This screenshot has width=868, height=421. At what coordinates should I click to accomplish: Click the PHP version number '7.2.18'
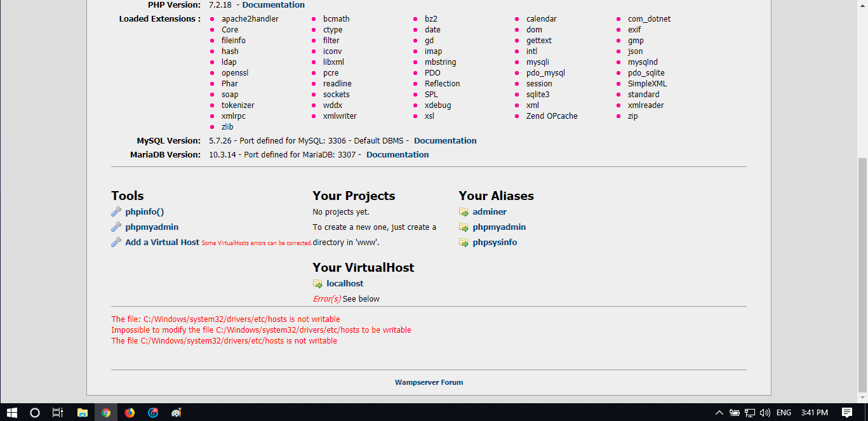pyautogui.click(x=222, y=5)
